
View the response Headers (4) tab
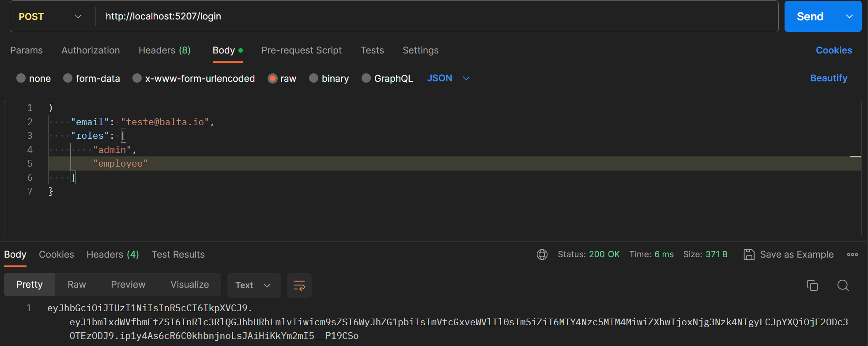(x=113, y=255)
